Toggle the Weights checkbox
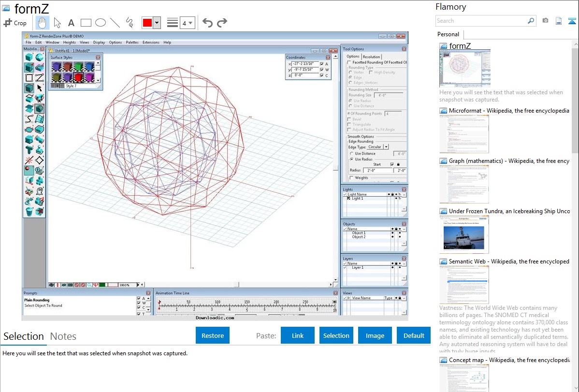579x392 pixels. [351, 178]
